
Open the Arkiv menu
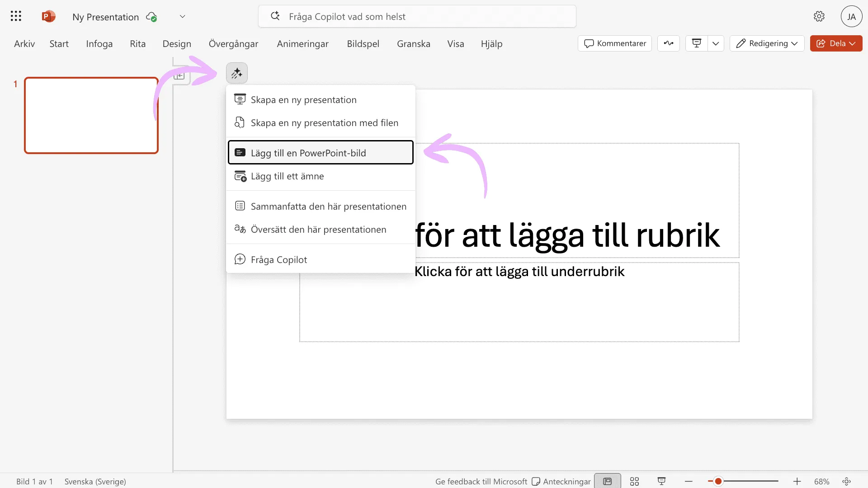click(x=24, y=44)
